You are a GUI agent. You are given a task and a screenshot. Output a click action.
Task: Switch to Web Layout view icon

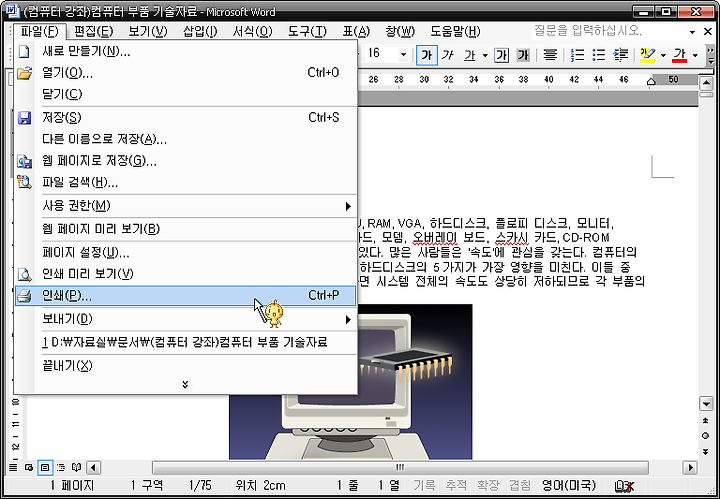[29, 468]
